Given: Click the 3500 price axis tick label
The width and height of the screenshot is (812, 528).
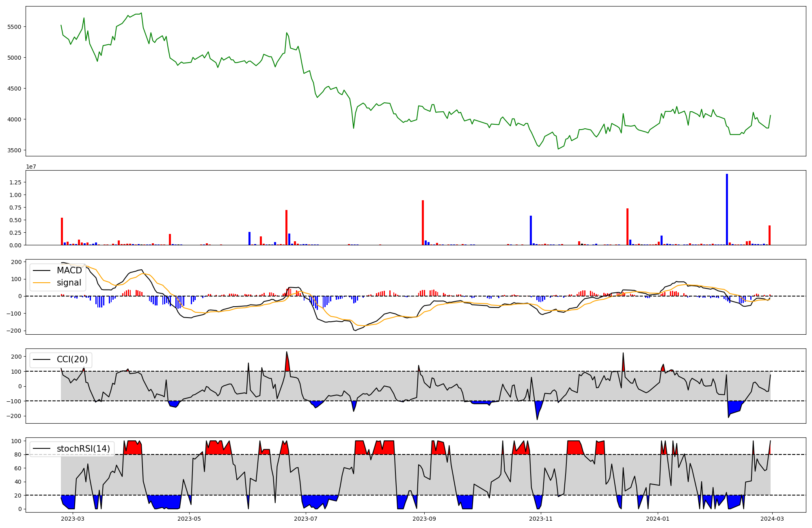Looking at the screenshot, I should click(x=14, y=150).
